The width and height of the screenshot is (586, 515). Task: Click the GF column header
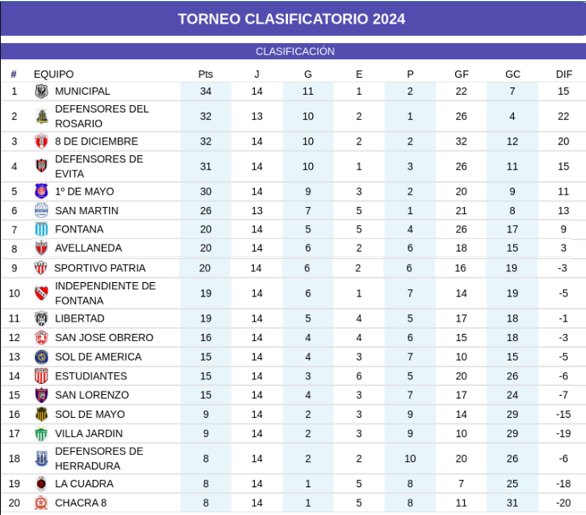click(x=461, y=74)
